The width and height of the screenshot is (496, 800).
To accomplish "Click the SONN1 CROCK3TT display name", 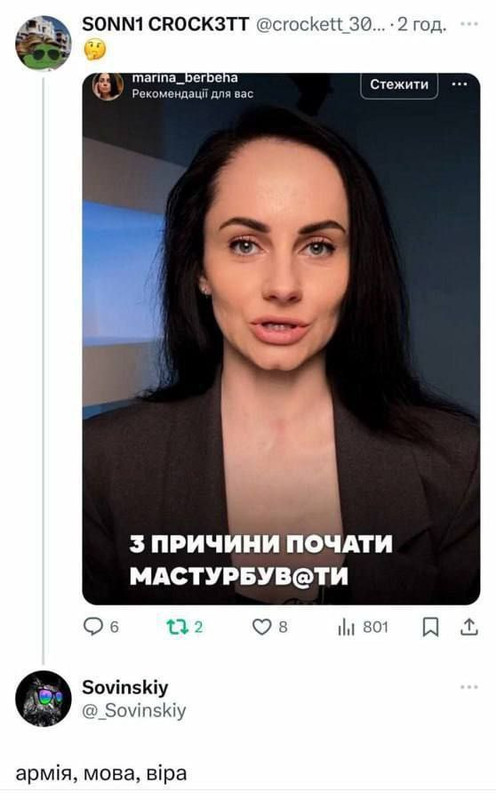I will click(x=166, y=24).
